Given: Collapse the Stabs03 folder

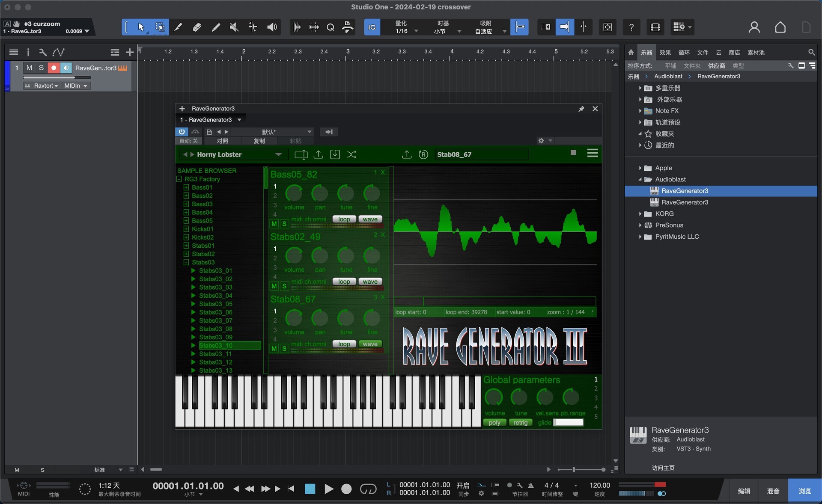Looking at the screenshot, I should coord(186,262).
